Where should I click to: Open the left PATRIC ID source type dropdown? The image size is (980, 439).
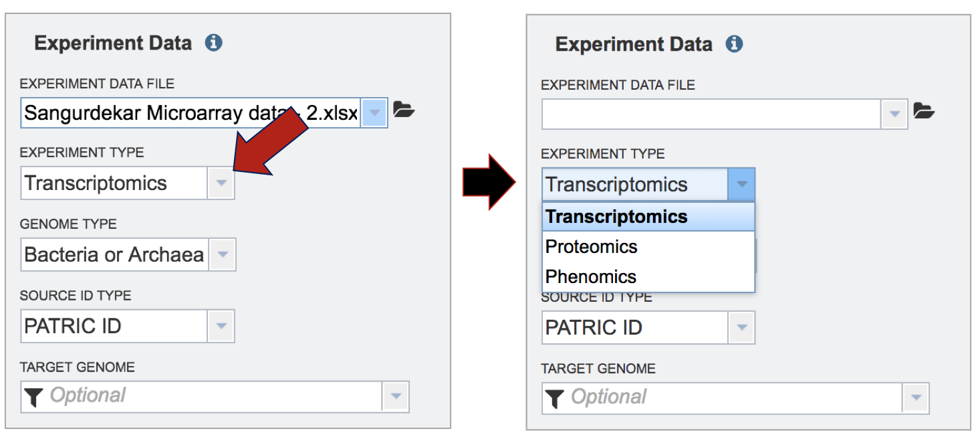(x=221, y=327)
